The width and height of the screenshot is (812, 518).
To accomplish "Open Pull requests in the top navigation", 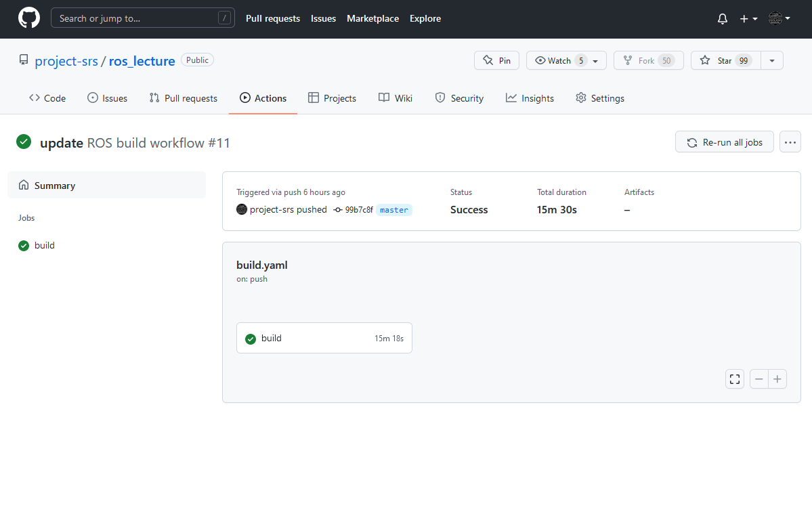I will (273, 18).
